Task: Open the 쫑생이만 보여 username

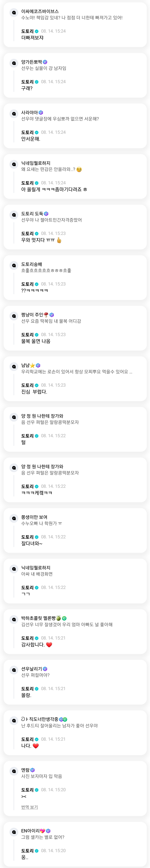Action: (34, 517)
